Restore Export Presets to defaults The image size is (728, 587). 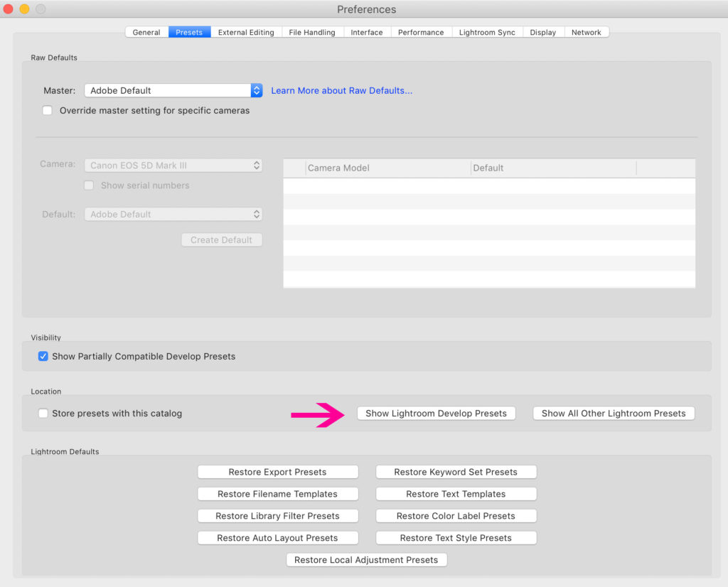coord(277,473)
